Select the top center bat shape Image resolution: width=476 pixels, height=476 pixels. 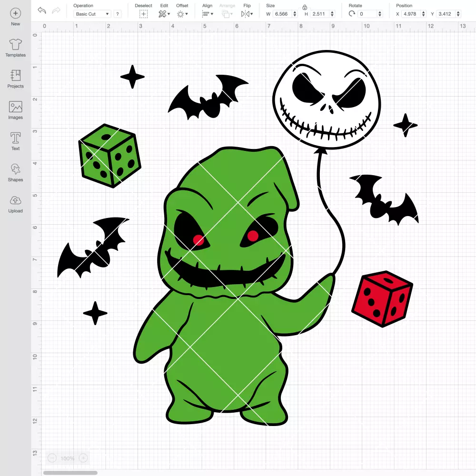208,97
